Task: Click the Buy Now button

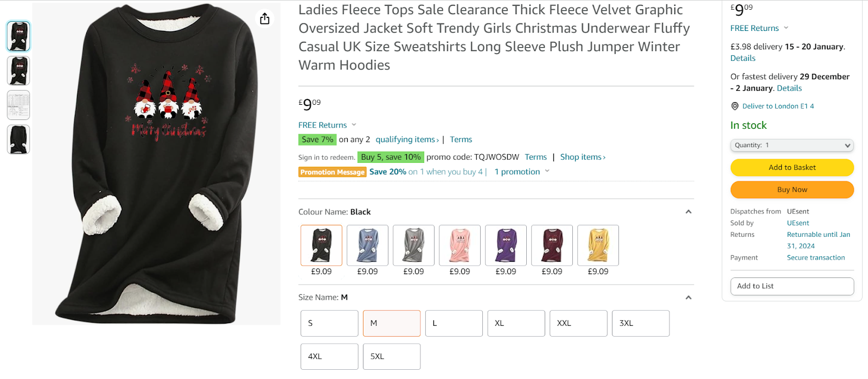Action: (792, 189)
